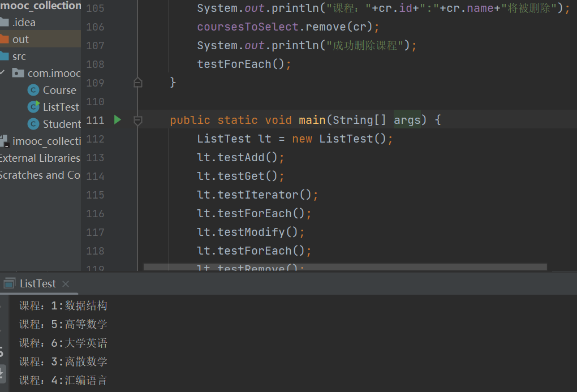Collapse the com.imooc package tree node
This screenshot has width=577, height=392.
(x=2, y=73)
